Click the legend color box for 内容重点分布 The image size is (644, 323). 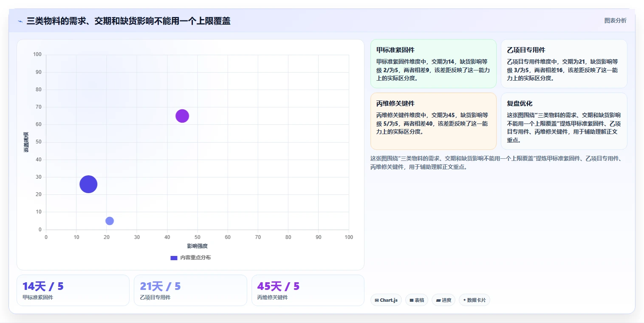click(x=174, y=258)
